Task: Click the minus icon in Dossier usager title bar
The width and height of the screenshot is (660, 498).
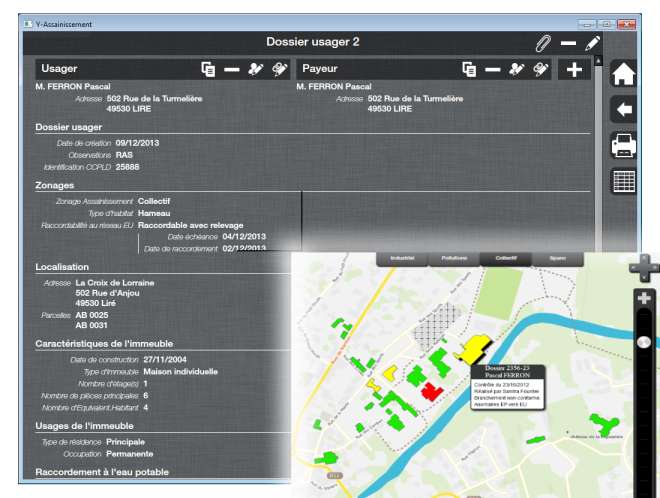Action: pos(568,43)
